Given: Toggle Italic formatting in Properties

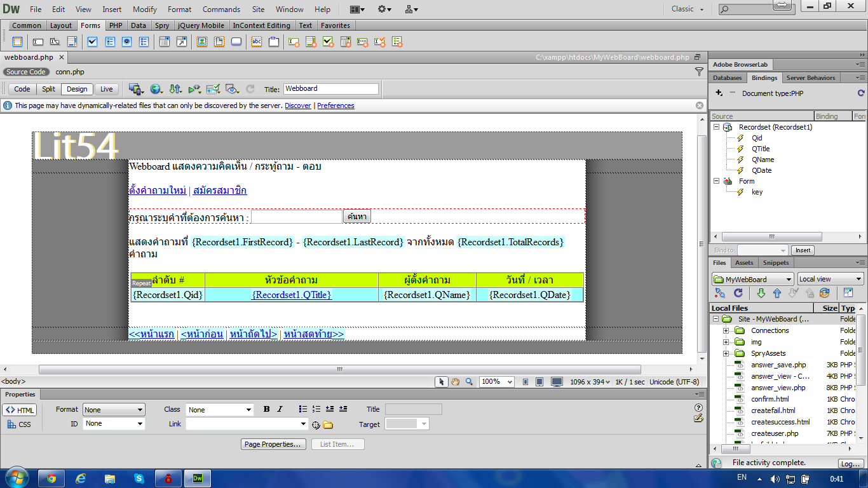Looking at the screenshot, I should 280,409.
